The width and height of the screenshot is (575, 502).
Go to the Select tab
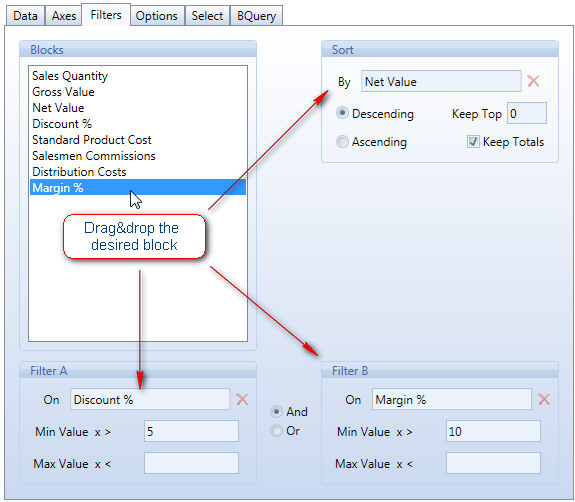(207, 16)
